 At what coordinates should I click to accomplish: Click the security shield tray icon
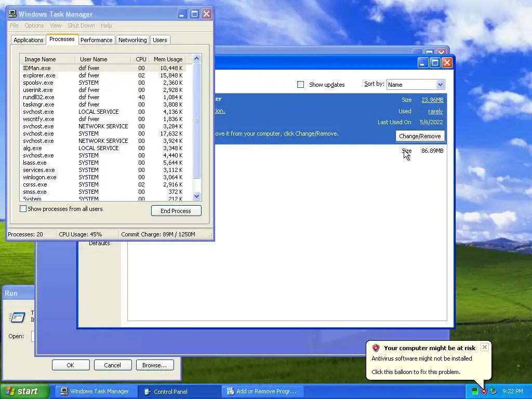(x=484, y=392)
